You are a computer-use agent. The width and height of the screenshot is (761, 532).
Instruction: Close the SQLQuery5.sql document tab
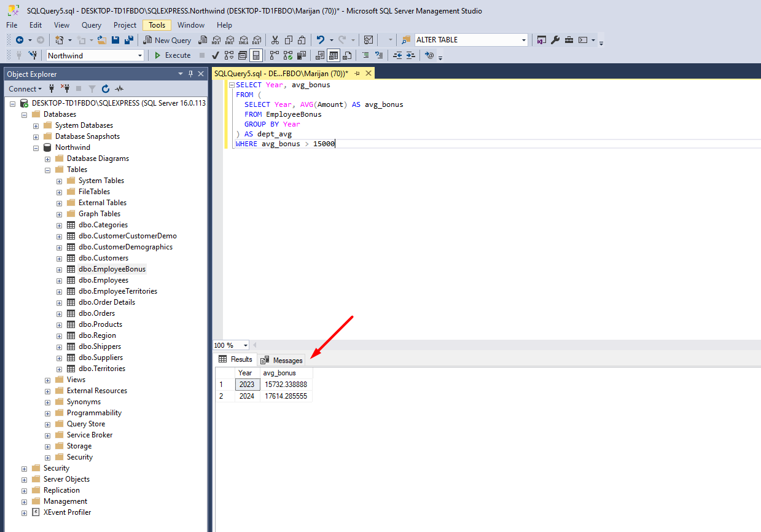(369, 72)
